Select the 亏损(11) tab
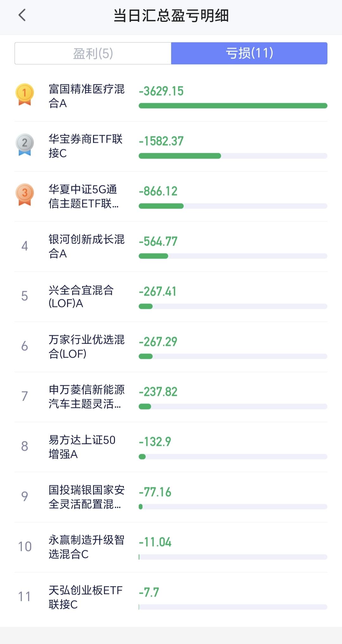This screenshot has width=342, height=644. point(249,53)
